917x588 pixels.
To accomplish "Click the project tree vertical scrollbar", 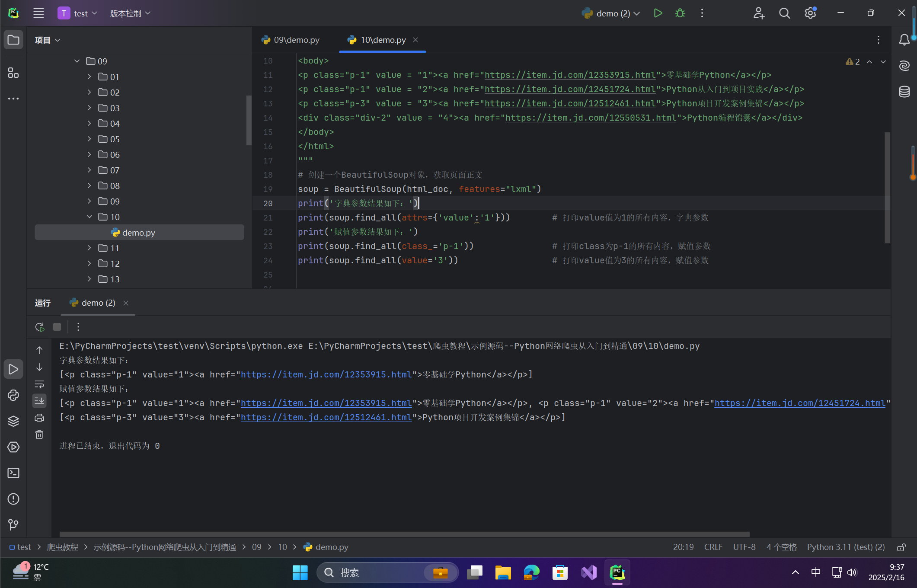I will tap(249, 120).
